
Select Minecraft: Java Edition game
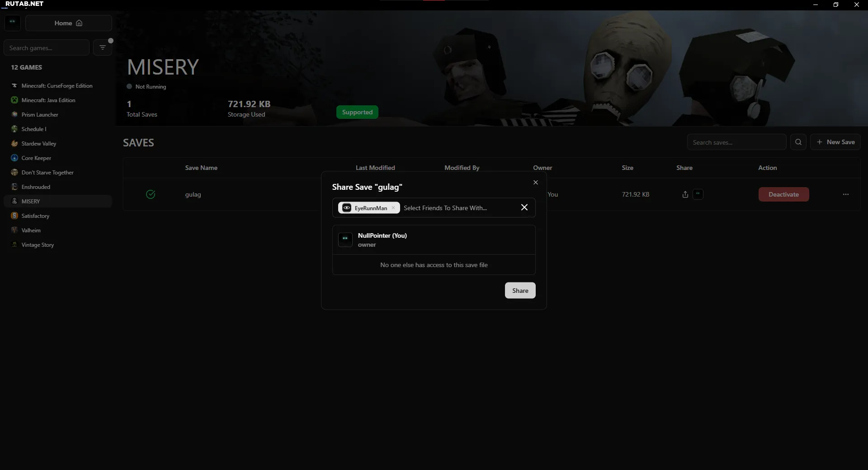click(x=48, y=100)
